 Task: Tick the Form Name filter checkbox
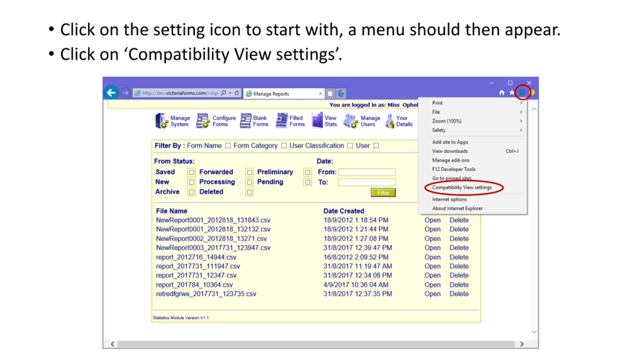click(x=228, y=146)
